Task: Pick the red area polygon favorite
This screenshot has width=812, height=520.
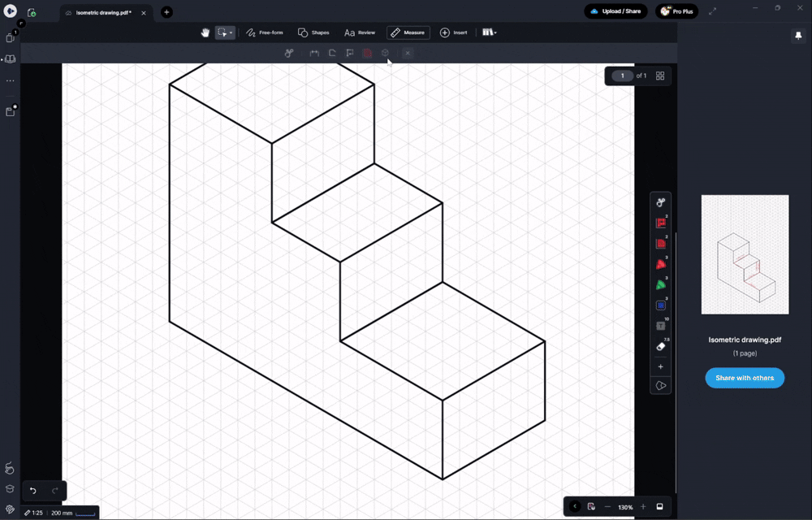Action: [661, 244]
